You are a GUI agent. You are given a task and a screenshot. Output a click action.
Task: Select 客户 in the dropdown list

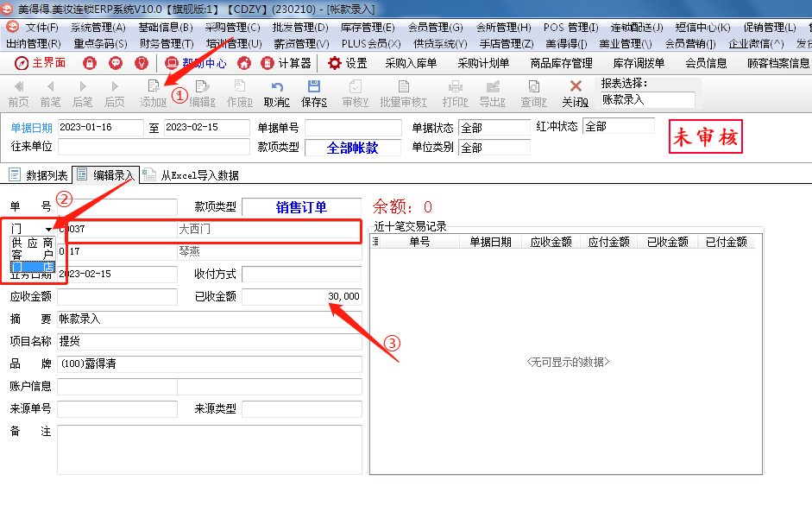coord(32,255)
